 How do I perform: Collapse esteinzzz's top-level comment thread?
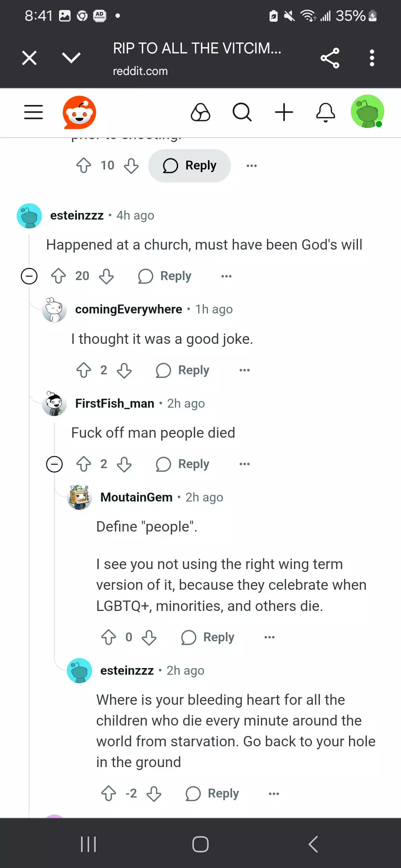tap(29, 276)
